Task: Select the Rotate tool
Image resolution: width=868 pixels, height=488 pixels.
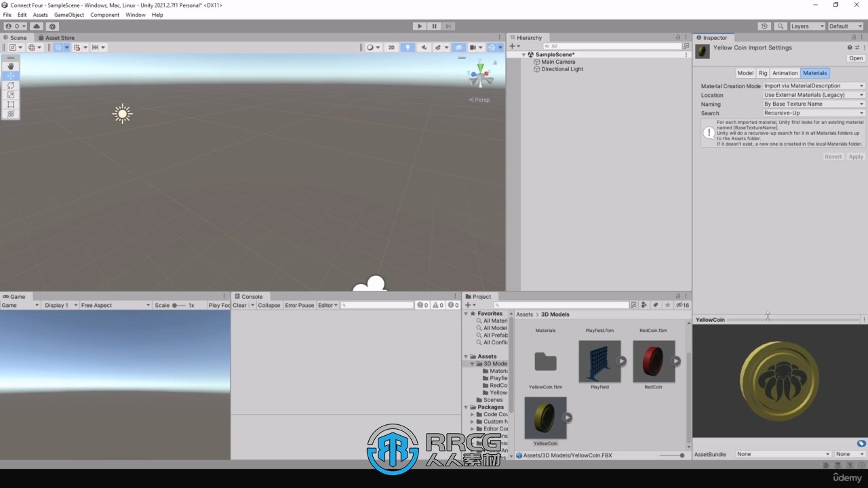Action: pos(11,85)
